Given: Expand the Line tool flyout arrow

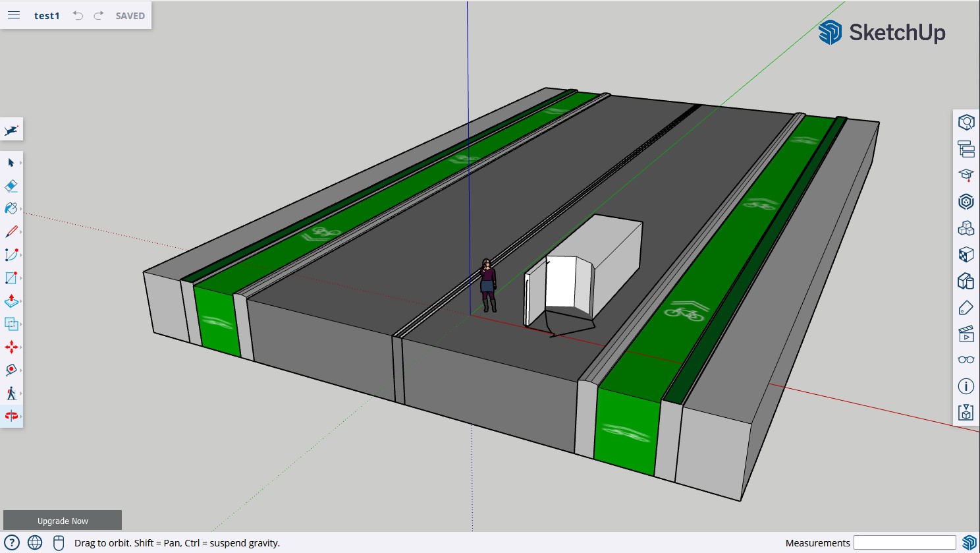Looking at the screenshot, I should tap(21, 232).
